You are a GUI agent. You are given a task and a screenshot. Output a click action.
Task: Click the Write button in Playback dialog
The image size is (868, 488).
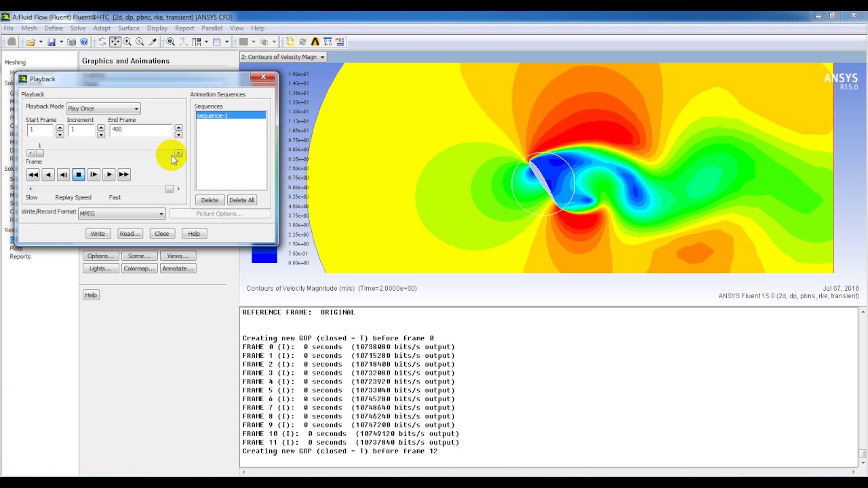coord(98,234)
